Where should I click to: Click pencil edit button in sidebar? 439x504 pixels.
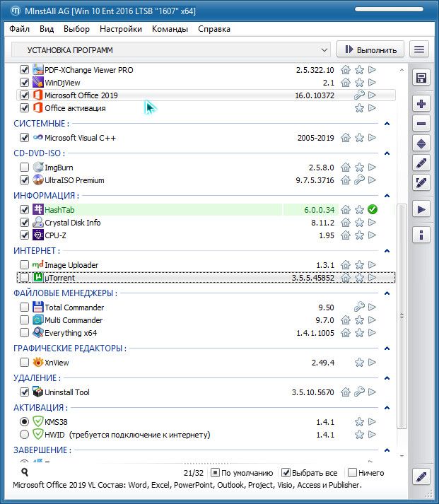(421, 163)
